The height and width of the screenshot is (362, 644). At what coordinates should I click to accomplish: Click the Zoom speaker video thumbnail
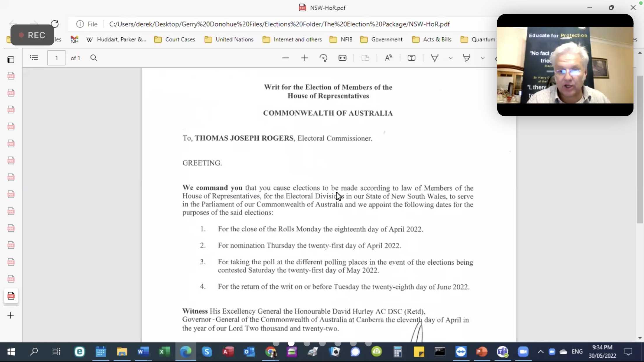tap(565, 65)
